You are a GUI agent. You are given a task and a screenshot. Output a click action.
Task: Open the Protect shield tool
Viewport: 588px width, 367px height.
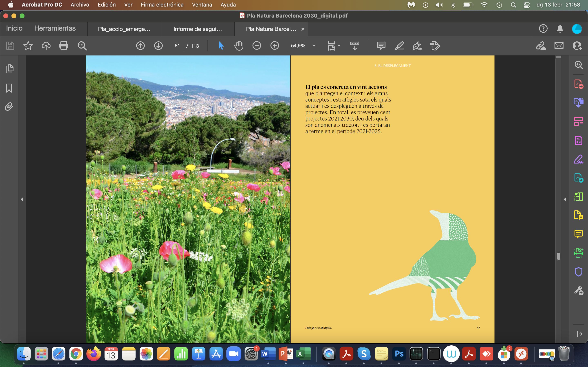(578, 272)
